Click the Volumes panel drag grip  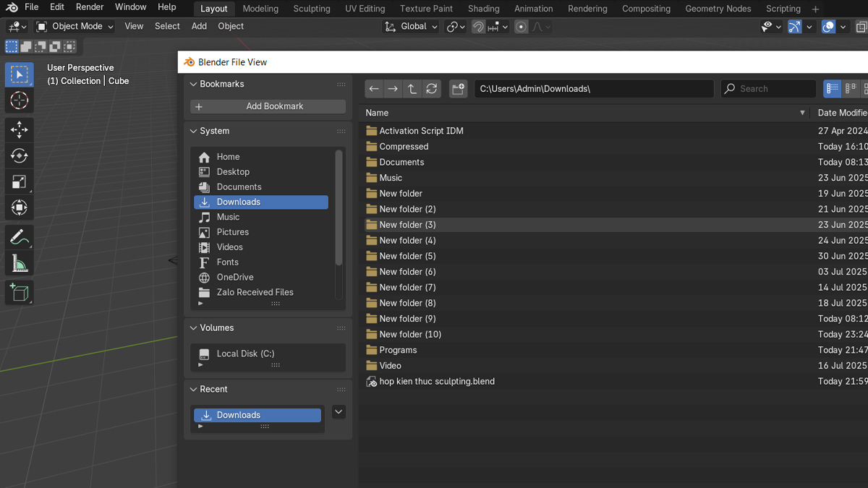click(341, 328)
